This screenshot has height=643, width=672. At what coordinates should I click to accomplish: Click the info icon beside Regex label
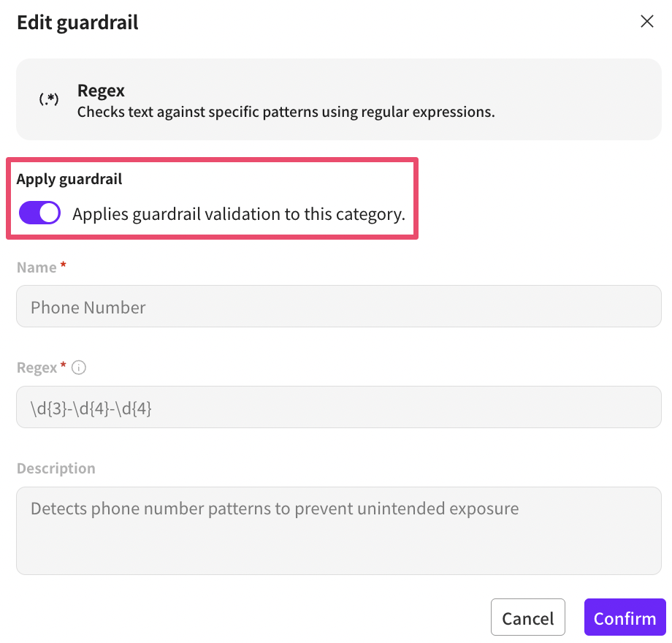79,368
